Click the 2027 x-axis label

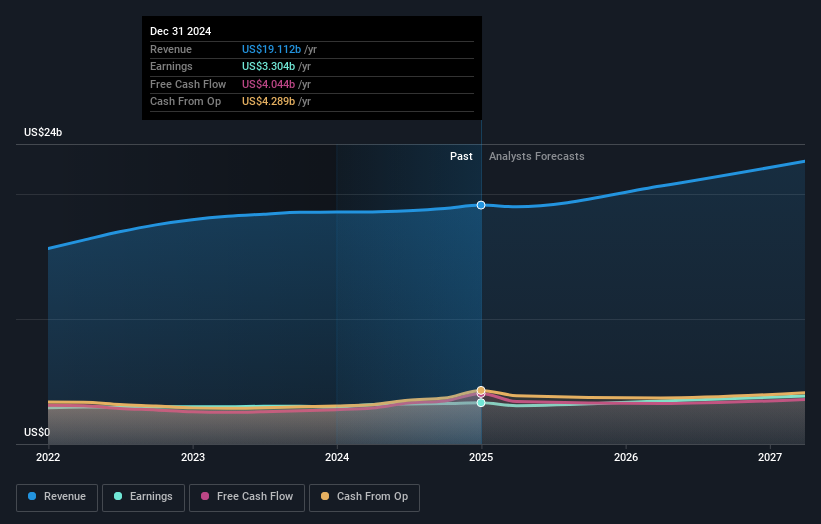770,458
